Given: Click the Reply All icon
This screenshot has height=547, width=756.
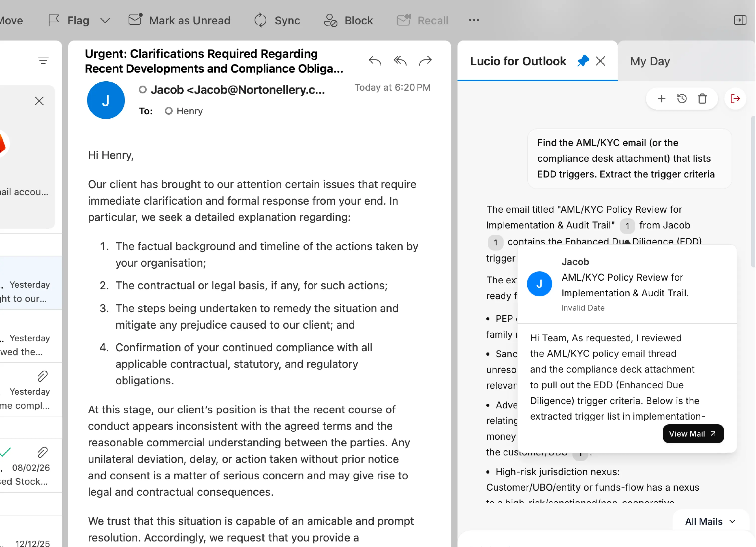Looking at the screenshot, I should coord(400,61).
